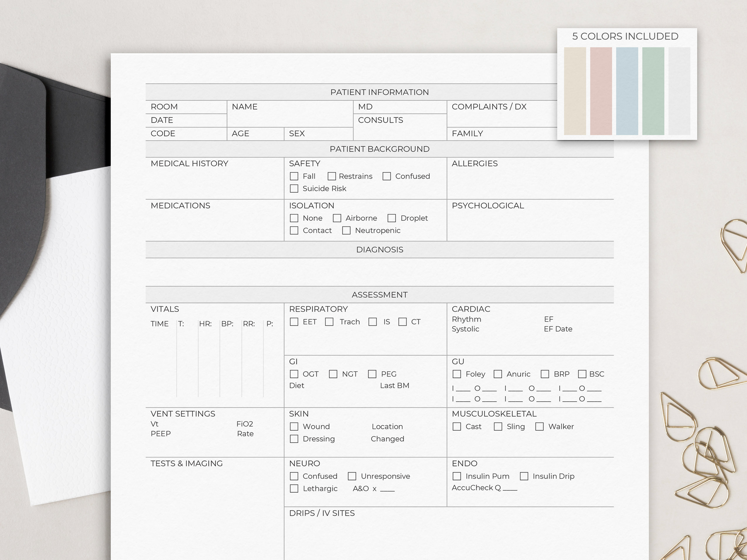Click the DRIPS / IV SITES label
Image resolution: width=747 pixels, height=560 pixels.
pos(322,513)
